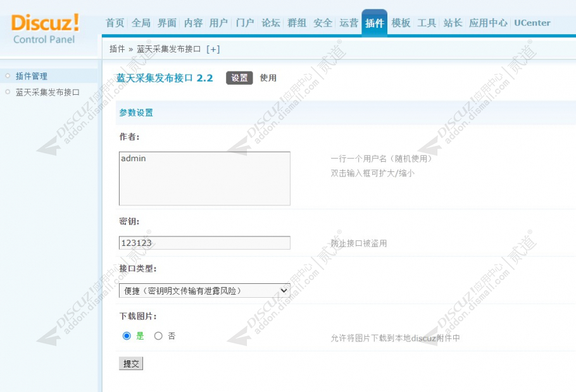Click the hint 防止接口被盗用
576x392 pixels.
pyautogui.click(x=359, y=243)
